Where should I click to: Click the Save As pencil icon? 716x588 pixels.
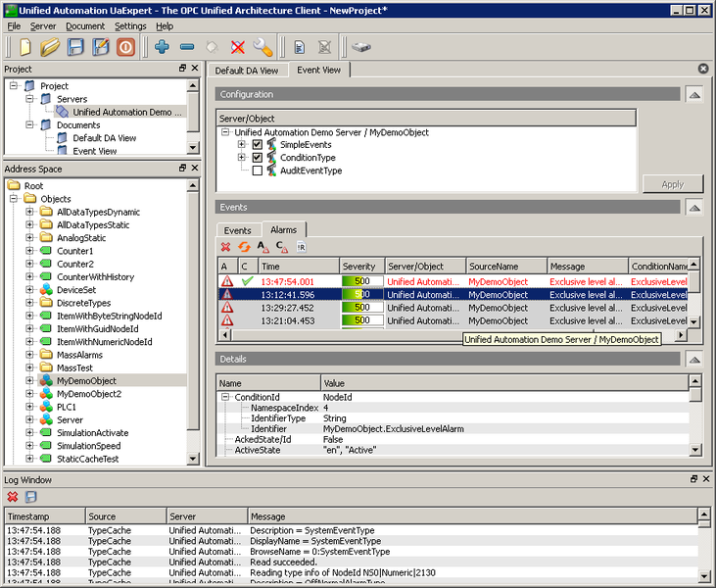101,47
